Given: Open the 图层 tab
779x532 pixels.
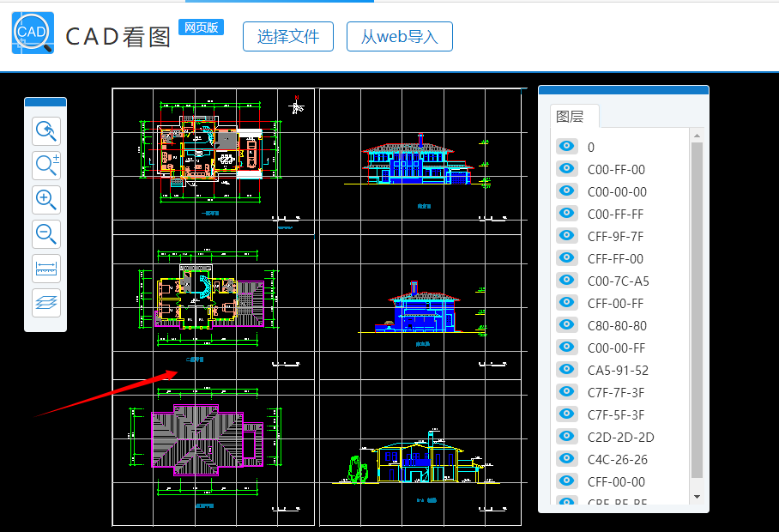Looking at the screenshot, I should point(571,117).
